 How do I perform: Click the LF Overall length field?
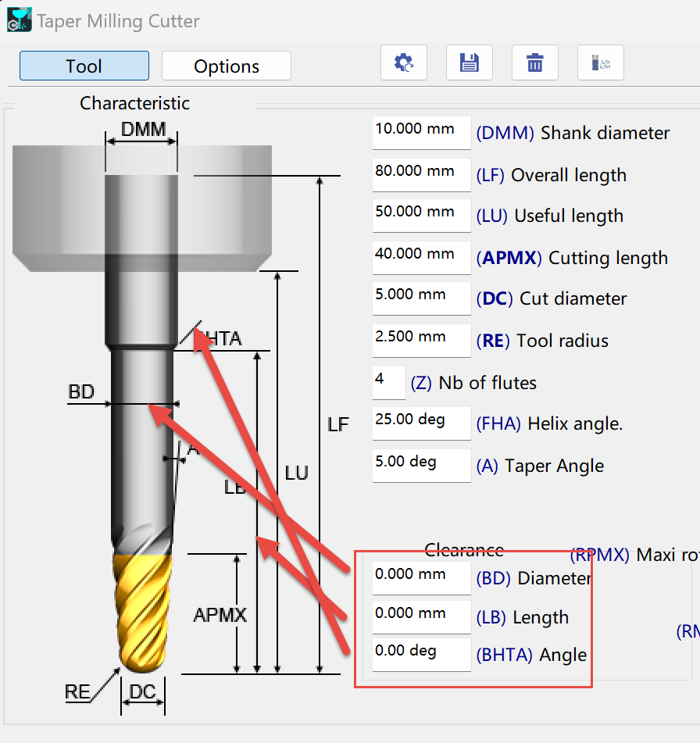[421, 175]
